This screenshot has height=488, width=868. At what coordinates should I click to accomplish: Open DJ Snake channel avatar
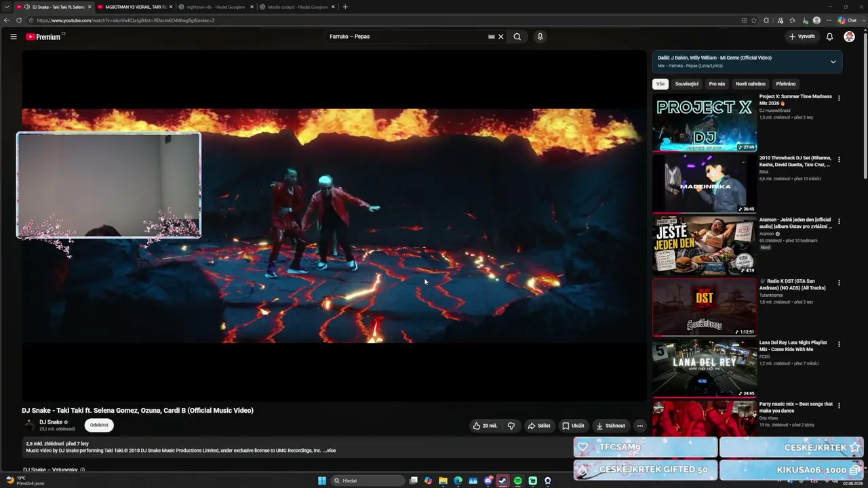[29, 425]
